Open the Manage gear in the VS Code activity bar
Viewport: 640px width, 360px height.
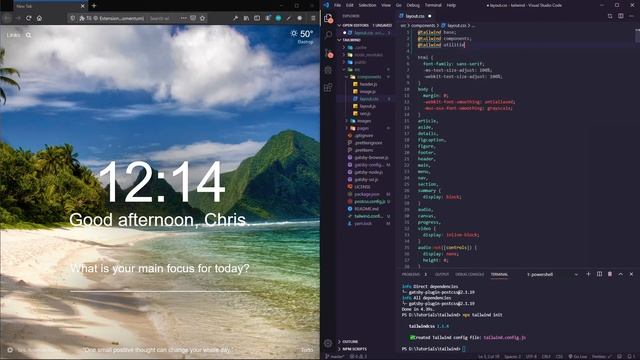pos(328,343)
